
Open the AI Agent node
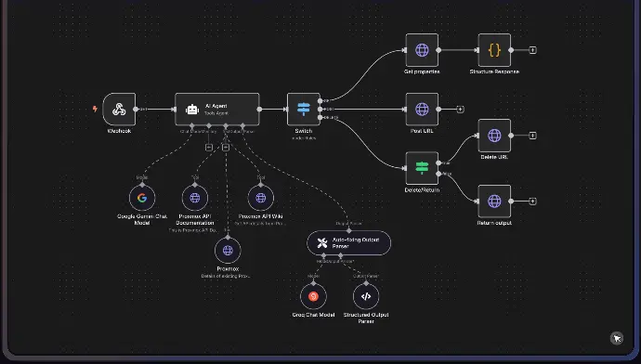click(217, 109)
